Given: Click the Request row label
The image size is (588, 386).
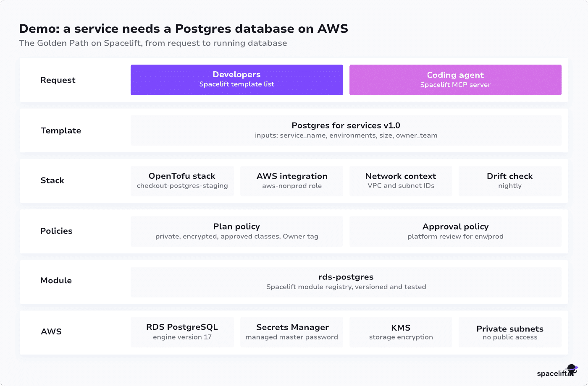Looking at the screenshot, I should coord(58,80).
